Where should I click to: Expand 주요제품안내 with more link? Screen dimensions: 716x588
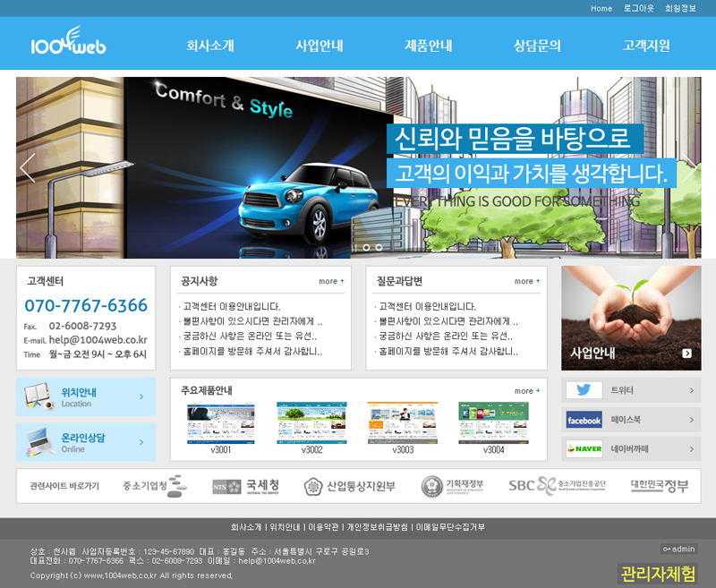[527, 391]
